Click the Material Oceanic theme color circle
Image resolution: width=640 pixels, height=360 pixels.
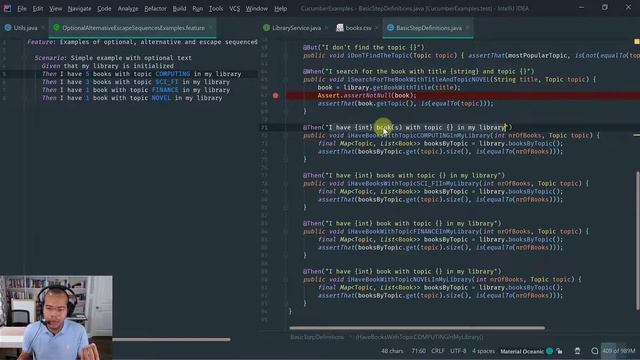point(549,351)
